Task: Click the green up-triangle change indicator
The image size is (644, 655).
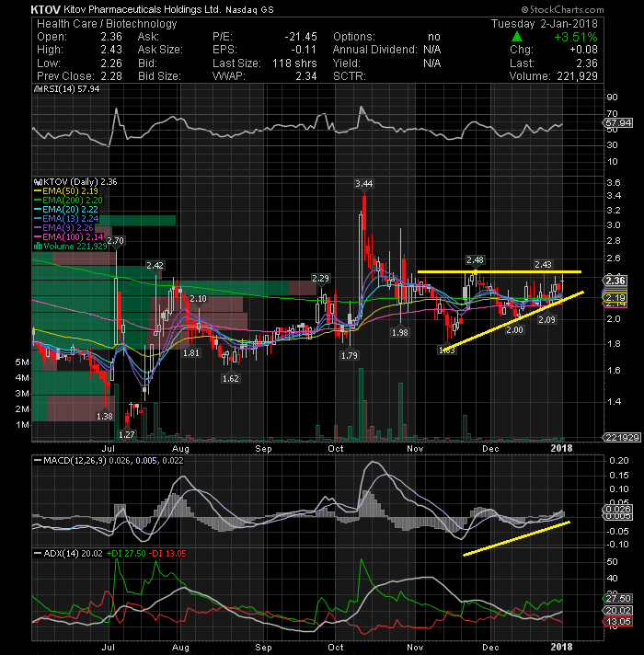Action: [x=517, y=37]
